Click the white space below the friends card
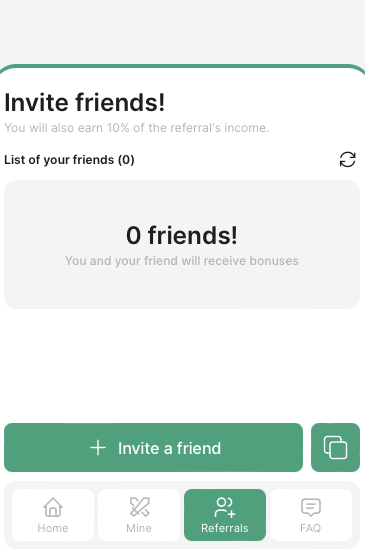The height and width of the screenshot is (552, 365). click(x=182, y=366)
